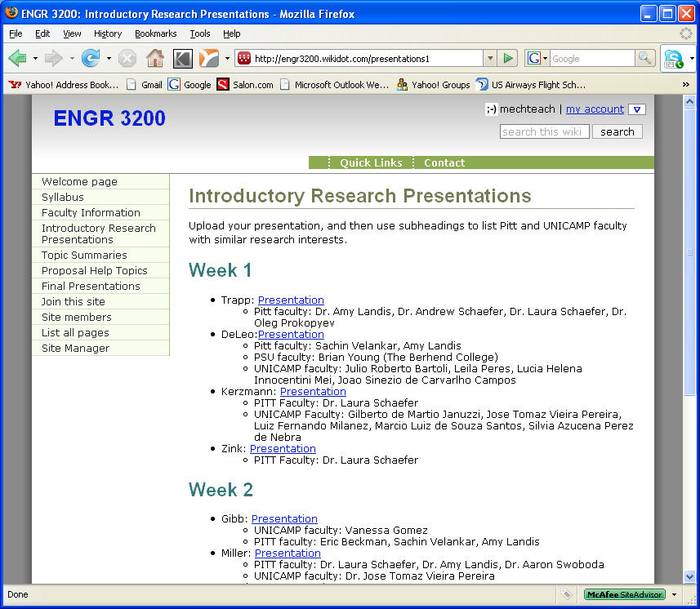Click the wiki search button

[x=617, y=131]
